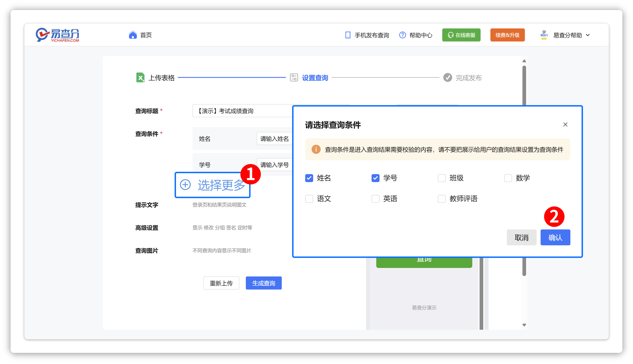This screenshot has height=364, width=633.
Task: Click the 查询标题 input field
Action: click(242, 111)
